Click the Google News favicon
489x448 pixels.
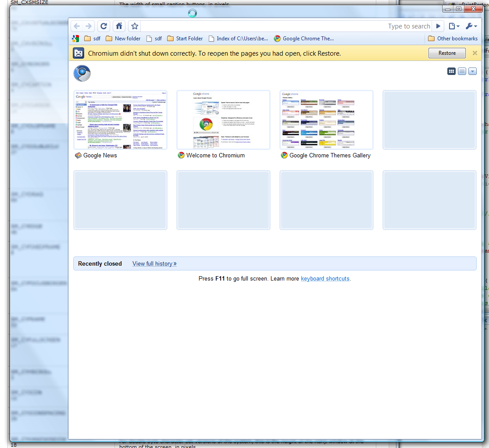pyautogui.click(x=78, y=155)
